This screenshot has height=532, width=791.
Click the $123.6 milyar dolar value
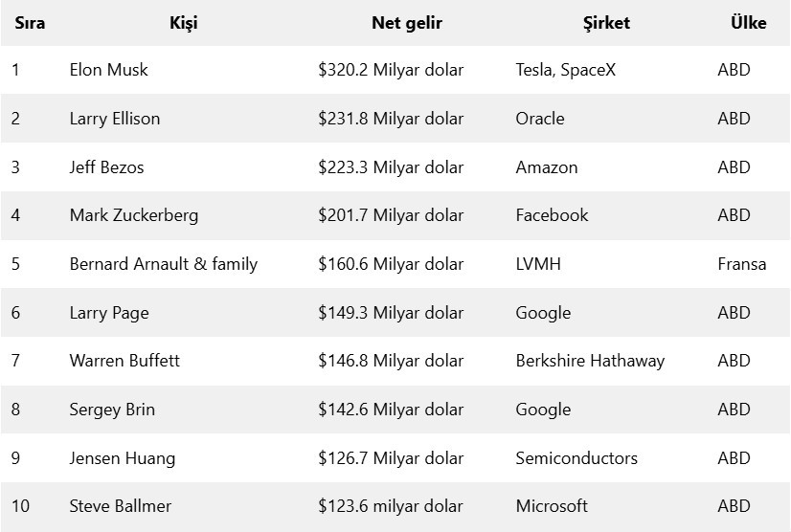391,506
